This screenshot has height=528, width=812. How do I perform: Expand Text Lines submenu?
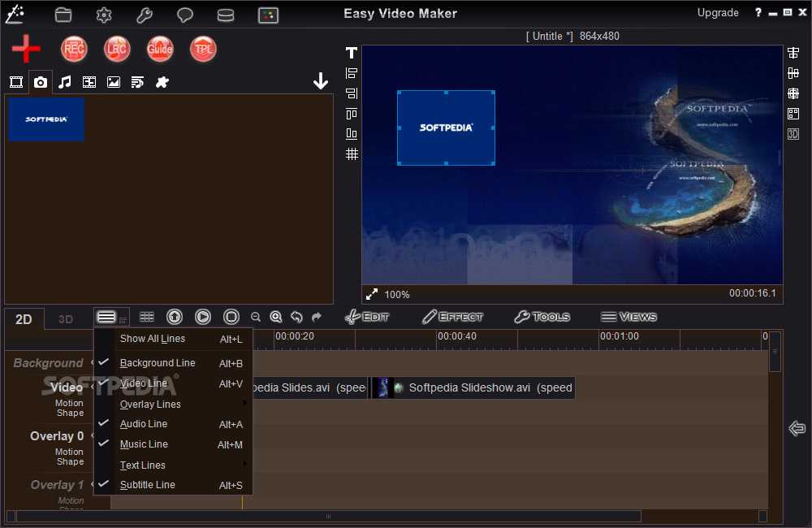[x=174, y=465]
